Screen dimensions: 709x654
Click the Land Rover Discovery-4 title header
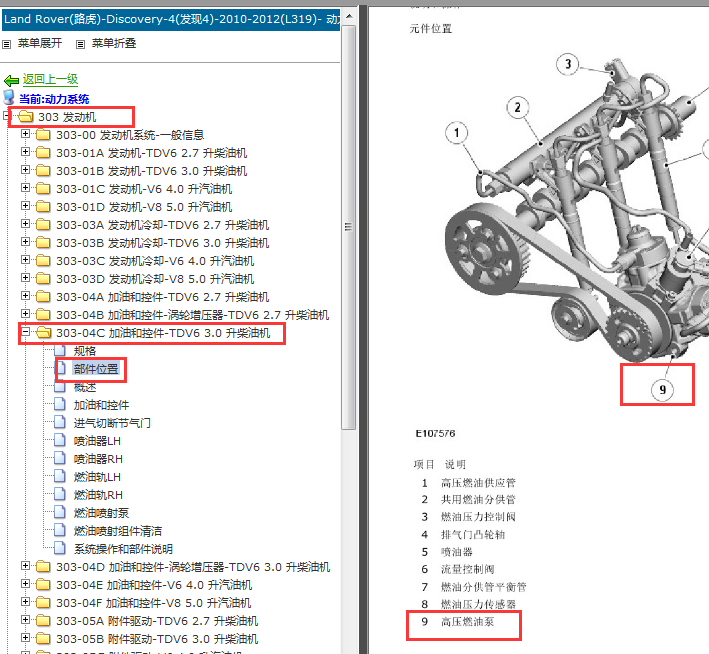[x=171, y=19]
